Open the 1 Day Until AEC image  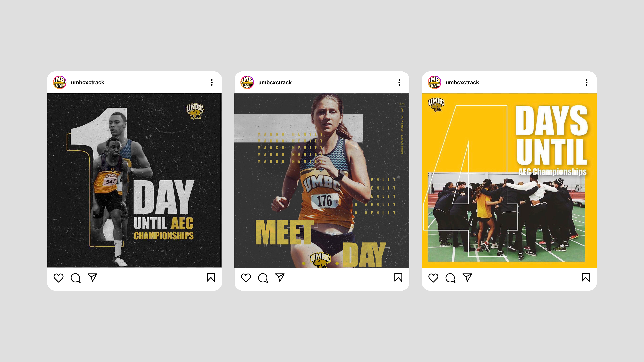click(x=135, y=180)
